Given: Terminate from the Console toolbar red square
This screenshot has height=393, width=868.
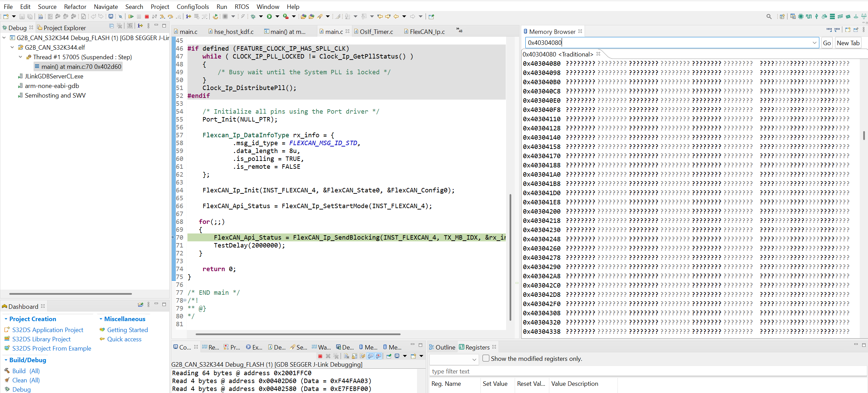Looking at the screenshot, I should click(320, 356).
